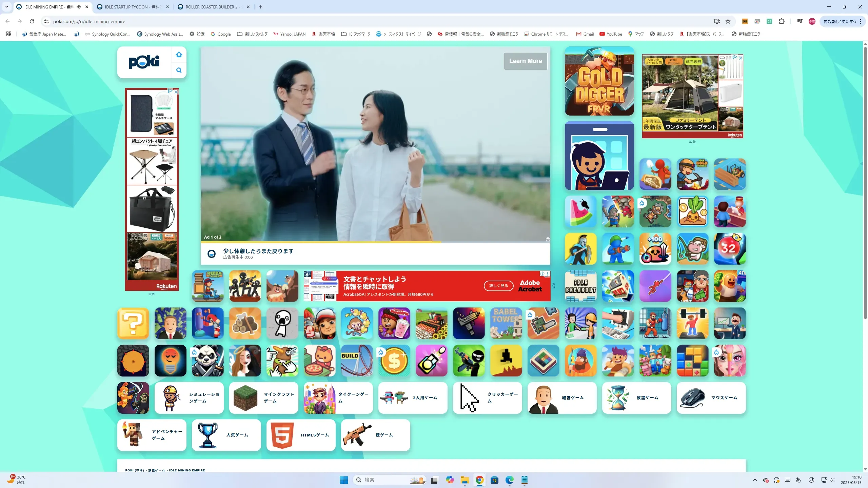Click the Learn More ad button
The height and width of the screenshot is (488, 868).
click(x=525, y=61)
